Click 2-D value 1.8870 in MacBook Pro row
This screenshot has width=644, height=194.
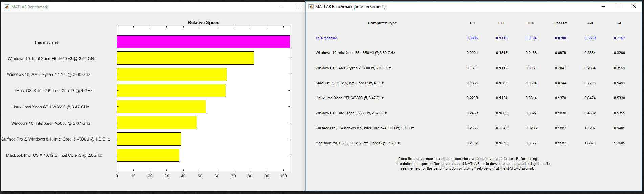click(x=590, y=143)
